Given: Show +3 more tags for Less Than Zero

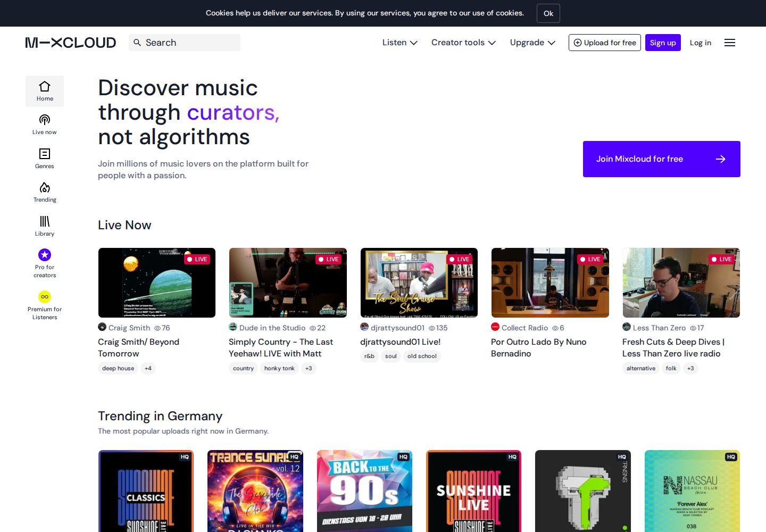Looking at the screenshot, I should click(x=690, y=368).
